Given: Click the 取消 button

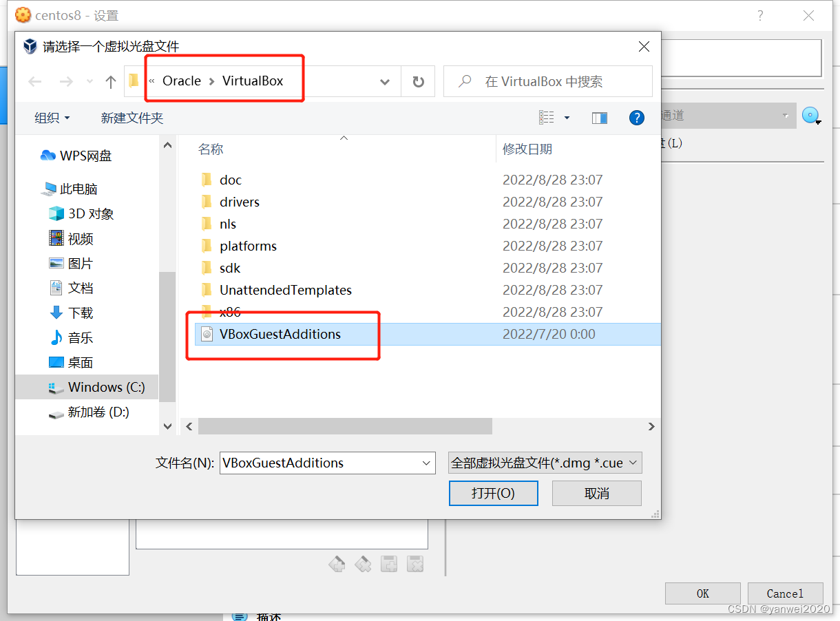Looking at the screenshot, I should 596,493.
